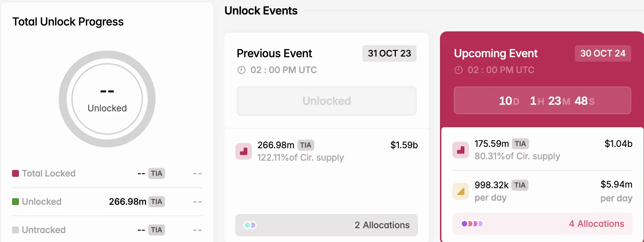Screen dimensions: 644x242
Task: Click the Previous Event clock icon
Action: 242,70
